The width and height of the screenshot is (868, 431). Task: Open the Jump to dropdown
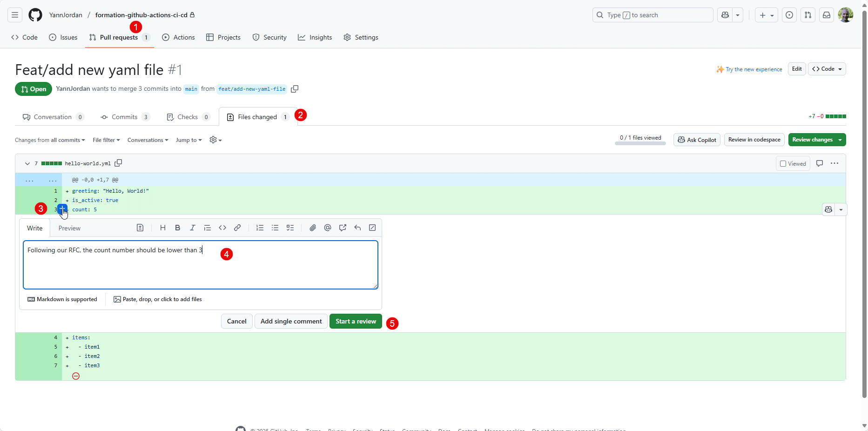pos(188,140)
